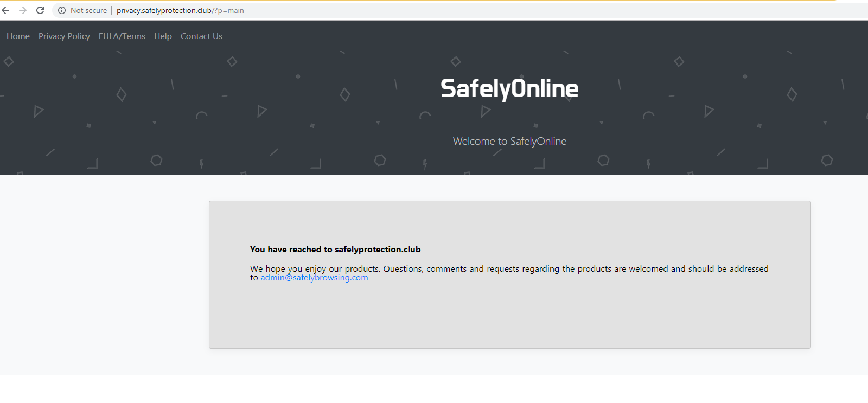
Task: Click the "Welcome to SafelyOnline" subtitle
Action: tap(509, 142)
